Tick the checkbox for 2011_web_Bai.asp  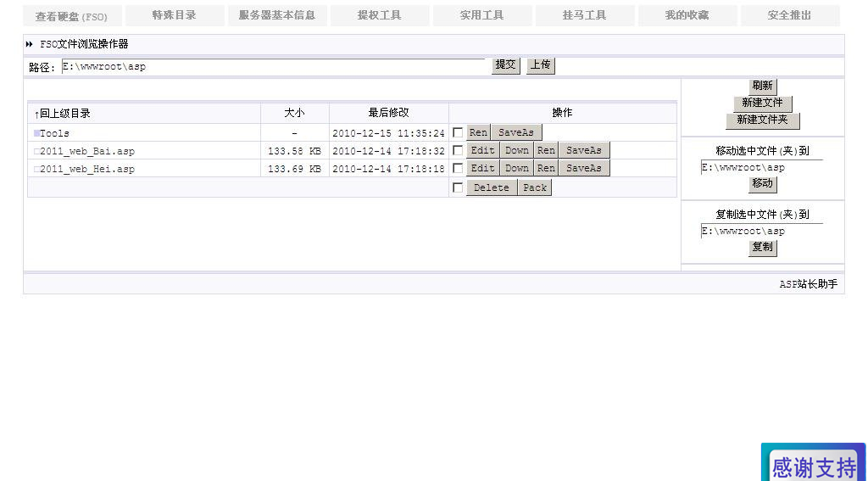[x=458, y=151]
